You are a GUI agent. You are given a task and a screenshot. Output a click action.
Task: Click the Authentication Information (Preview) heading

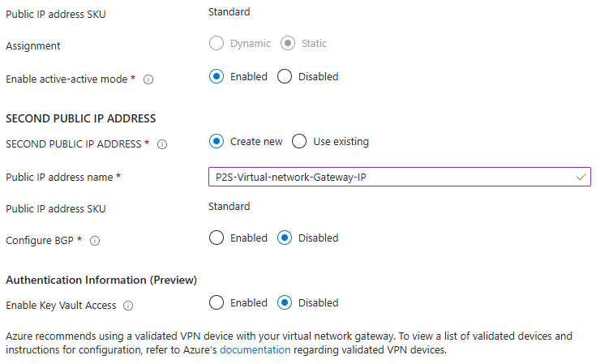[x=101, y=280]
